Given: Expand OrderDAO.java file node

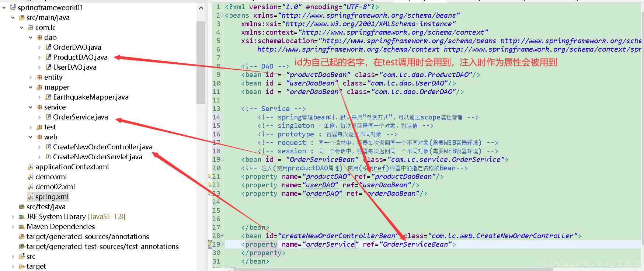Looking at the screenshot, I should tap(39, 47).
